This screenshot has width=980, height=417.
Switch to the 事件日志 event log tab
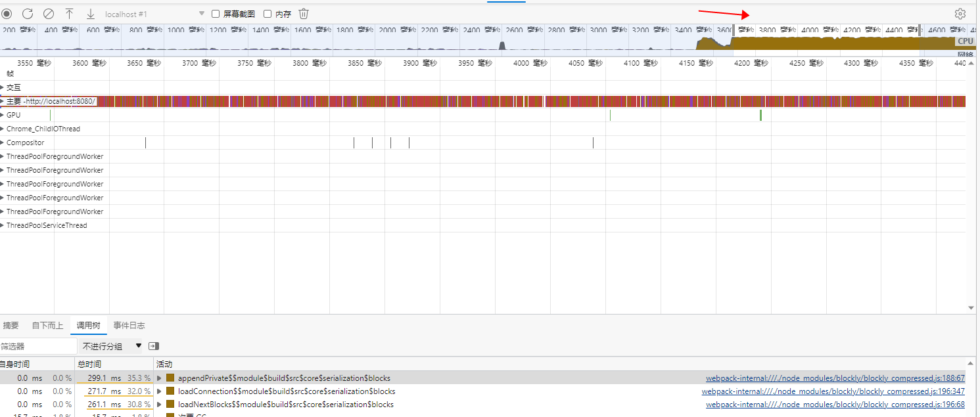click(129, 324)
